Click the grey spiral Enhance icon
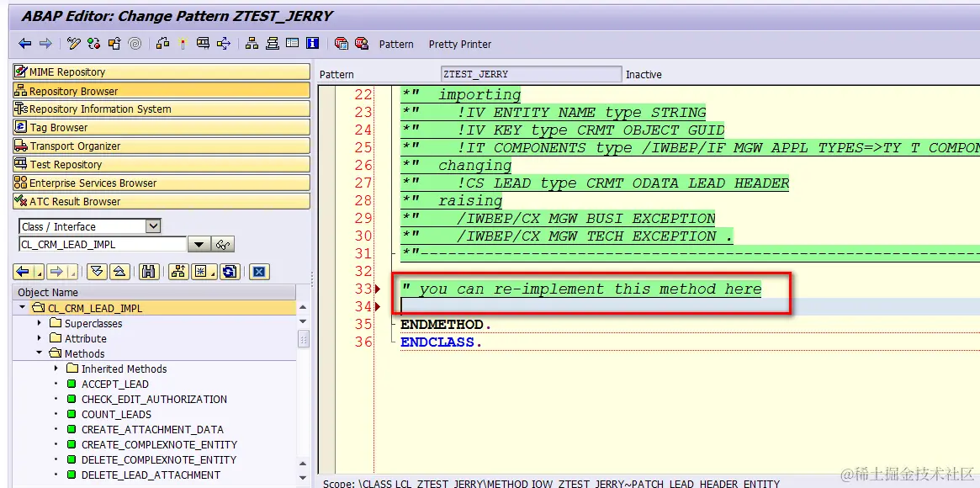980x488 pixels. point(134,43)
